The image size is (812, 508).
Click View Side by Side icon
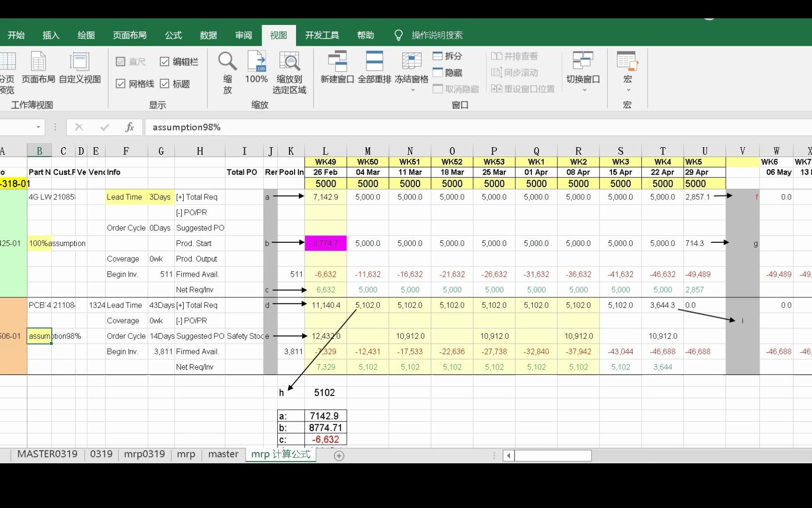click(x=496, y=56)
